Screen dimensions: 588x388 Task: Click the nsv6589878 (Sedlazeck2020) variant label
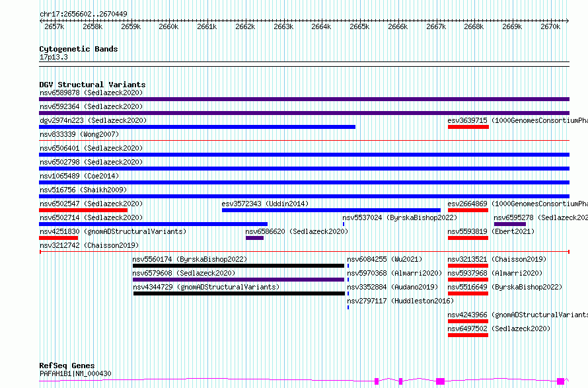(91, 93)
